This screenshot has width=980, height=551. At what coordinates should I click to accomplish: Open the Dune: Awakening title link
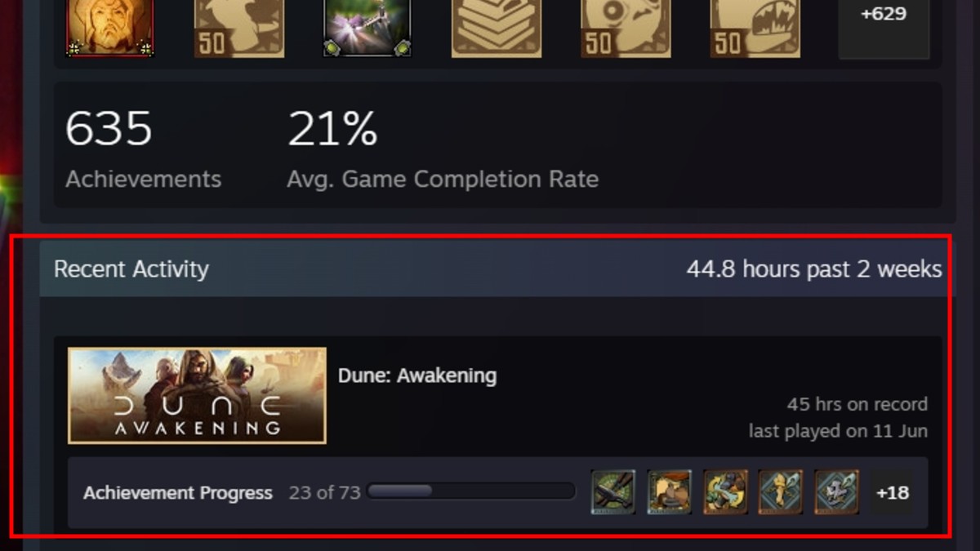point(417,376)
